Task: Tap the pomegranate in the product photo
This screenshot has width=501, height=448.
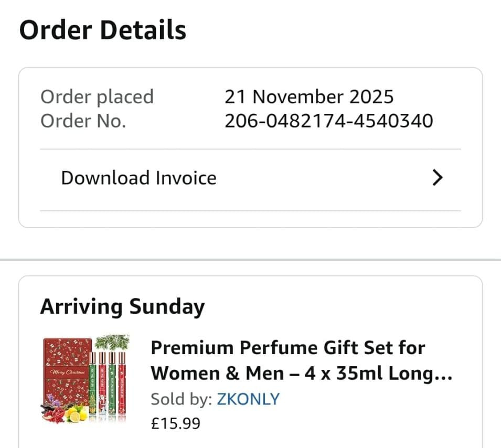Action: tap(56, 413)
